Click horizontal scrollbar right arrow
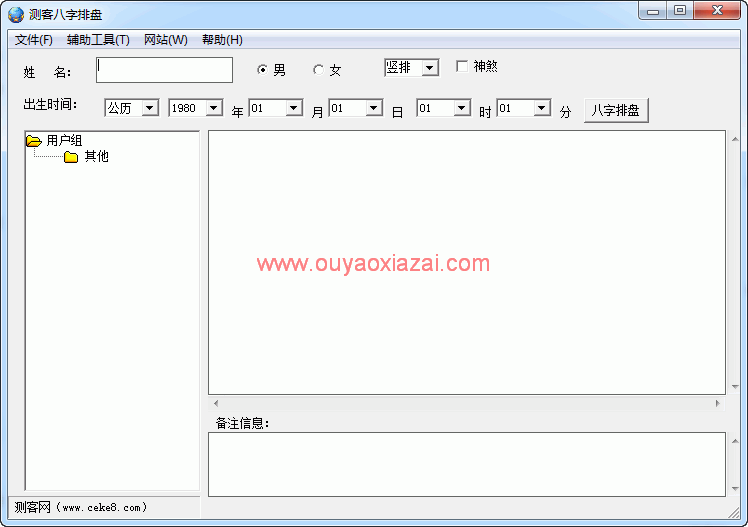This screenshot has width=748, height=527. click(x=718, y=403)
